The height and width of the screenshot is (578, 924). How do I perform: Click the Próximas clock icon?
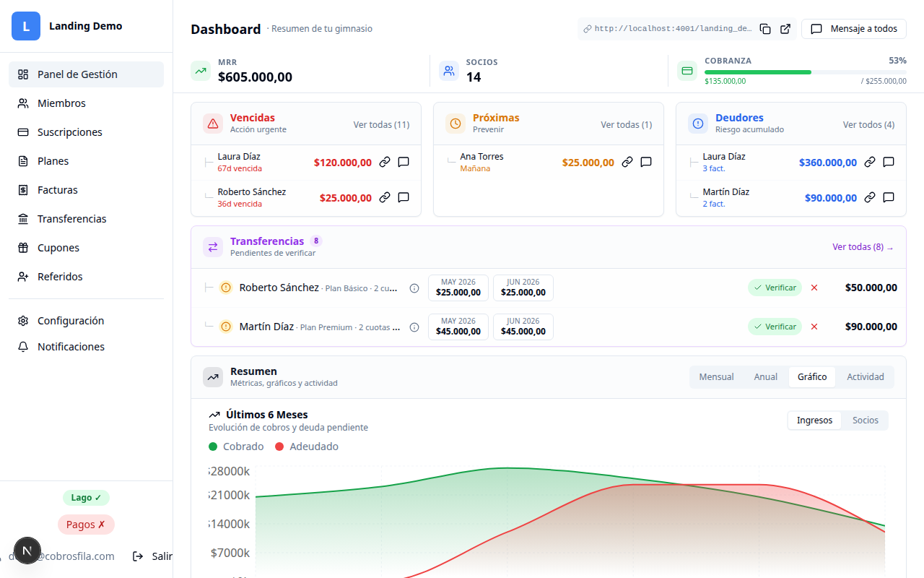[x=456, y=124]
